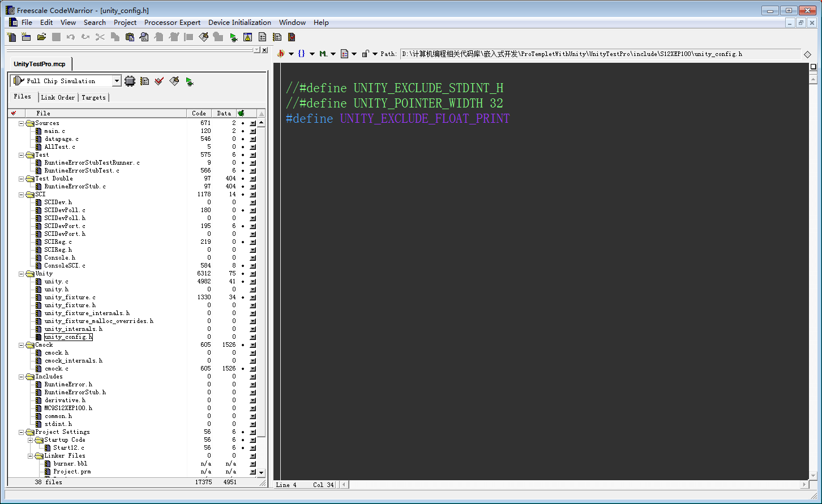This screenshot has width=822, height=504.
Task: Select Project.prm in Linker Files
Action: [72, 471]
